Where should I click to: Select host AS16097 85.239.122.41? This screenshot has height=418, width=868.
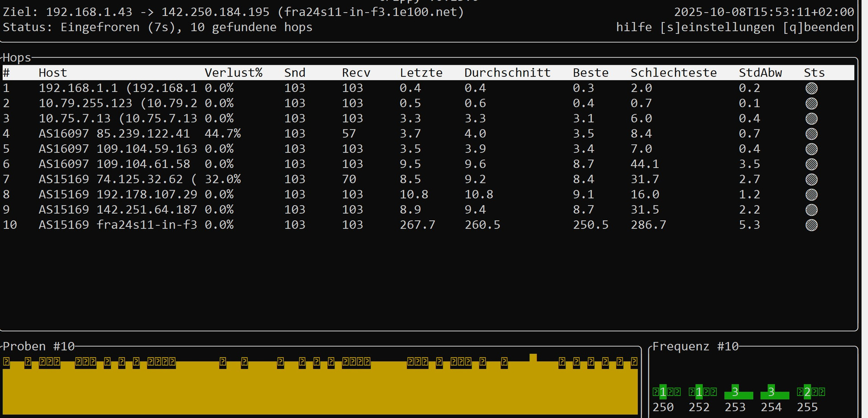coord(114,134)
